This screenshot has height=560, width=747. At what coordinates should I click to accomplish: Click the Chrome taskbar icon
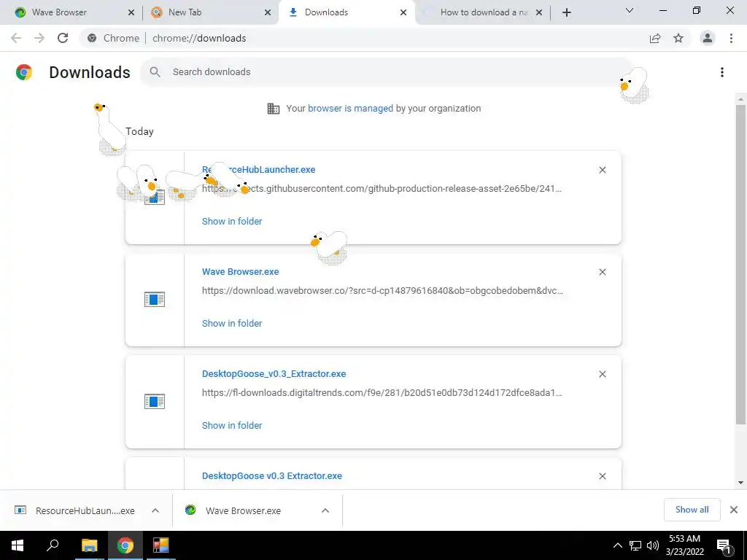coord(125,545)
